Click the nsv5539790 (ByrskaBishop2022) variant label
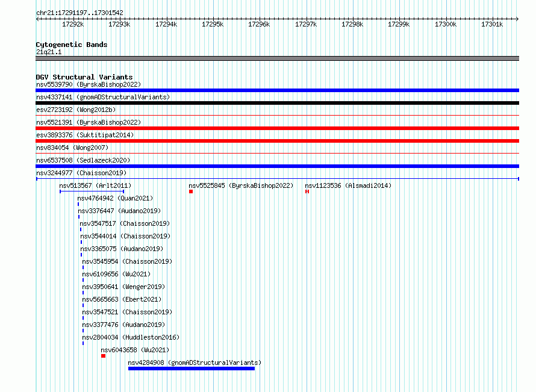 click(x=88, y=84)
